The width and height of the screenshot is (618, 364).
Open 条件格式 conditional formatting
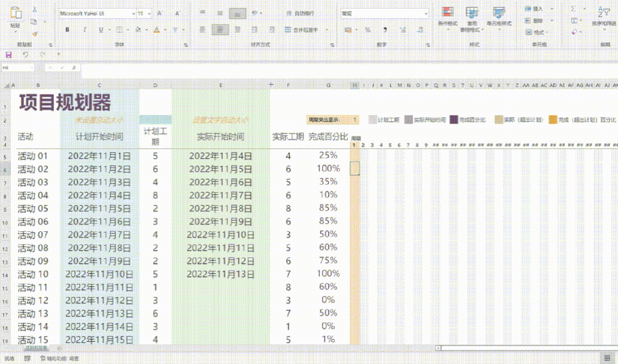click(x=448, y=17)
